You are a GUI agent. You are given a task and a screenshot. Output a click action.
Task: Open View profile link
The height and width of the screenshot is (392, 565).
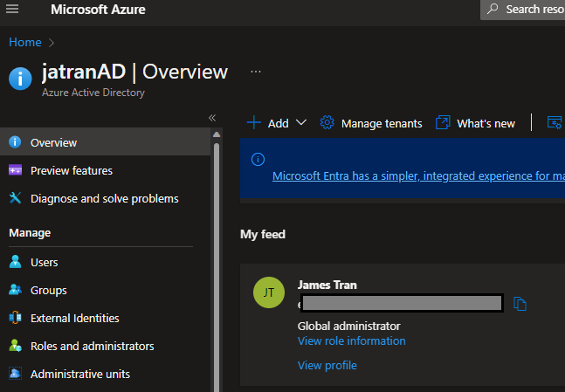(x=327, y=365)
